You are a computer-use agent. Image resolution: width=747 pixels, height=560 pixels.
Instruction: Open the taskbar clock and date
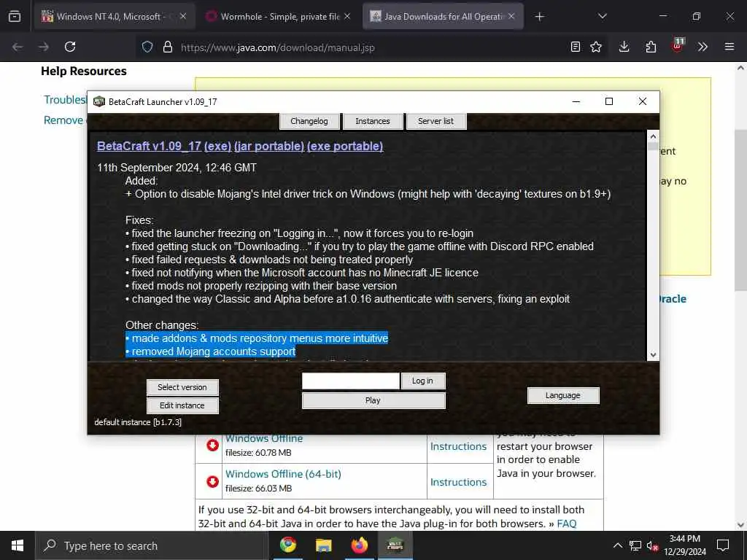(x=685, y=545)
